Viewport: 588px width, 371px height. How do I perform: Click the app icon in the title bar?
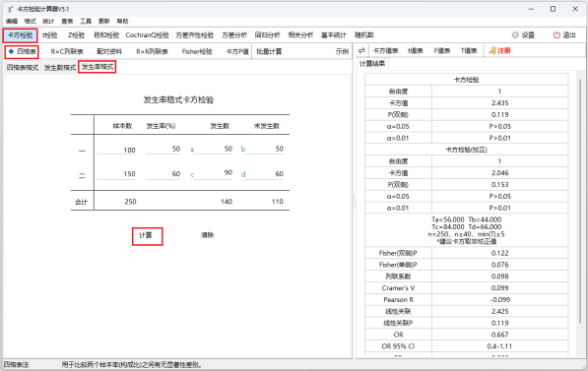10,9
